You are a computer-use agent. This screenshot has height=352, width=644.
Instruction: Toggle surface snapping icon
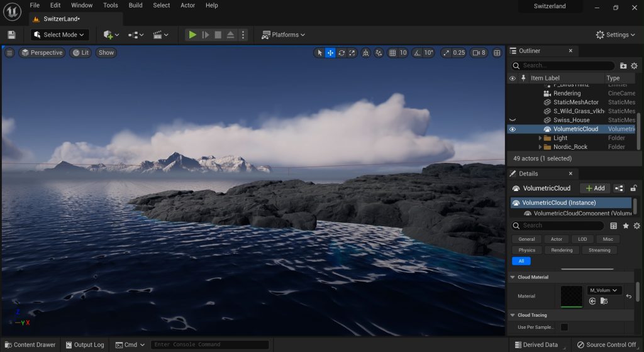(379, 53)
